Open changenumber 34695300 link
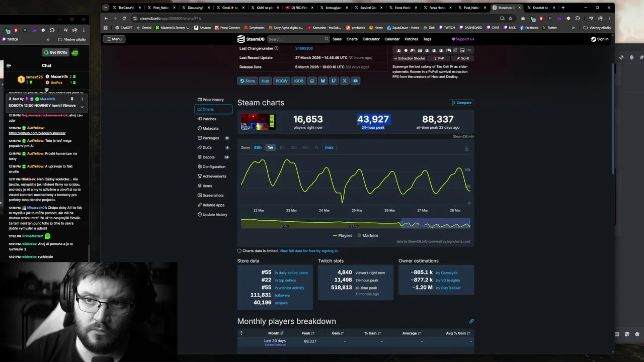The height and width of the screenshot is (362, 644). [x=304, y=48]
